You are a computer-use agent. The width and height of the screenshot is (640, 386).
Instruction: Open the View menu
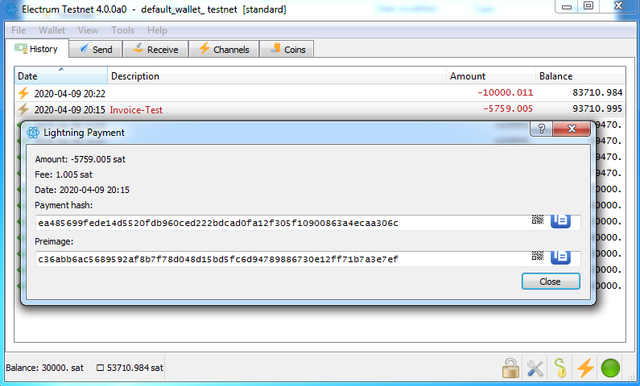pos(88,30)
